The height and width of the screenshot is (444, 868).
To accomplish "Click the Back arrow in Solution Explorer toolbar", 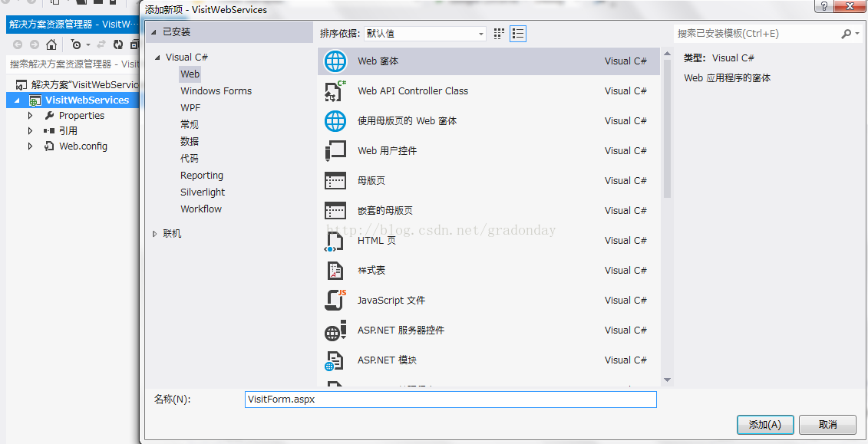I will [18, 44].
